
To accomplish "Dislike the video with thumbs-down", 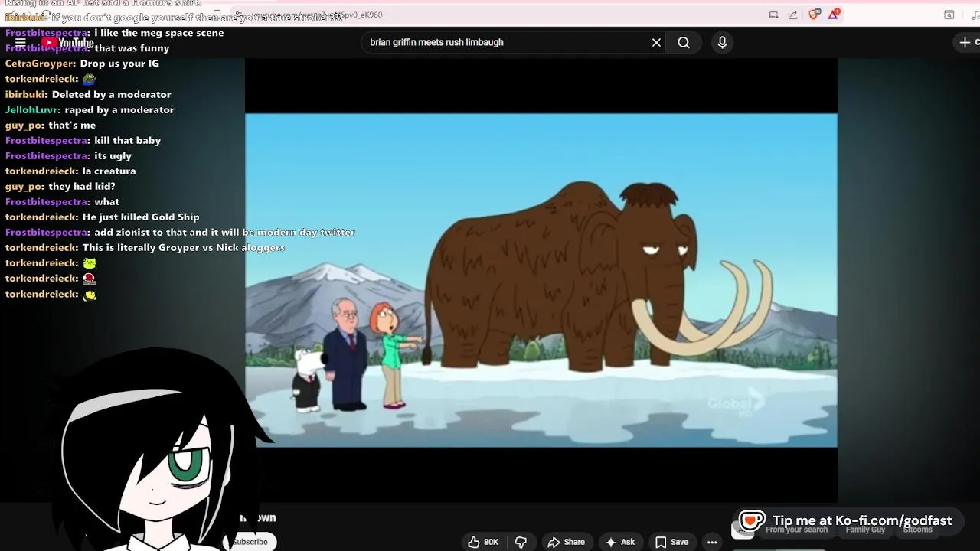I will tap(521, 542).
